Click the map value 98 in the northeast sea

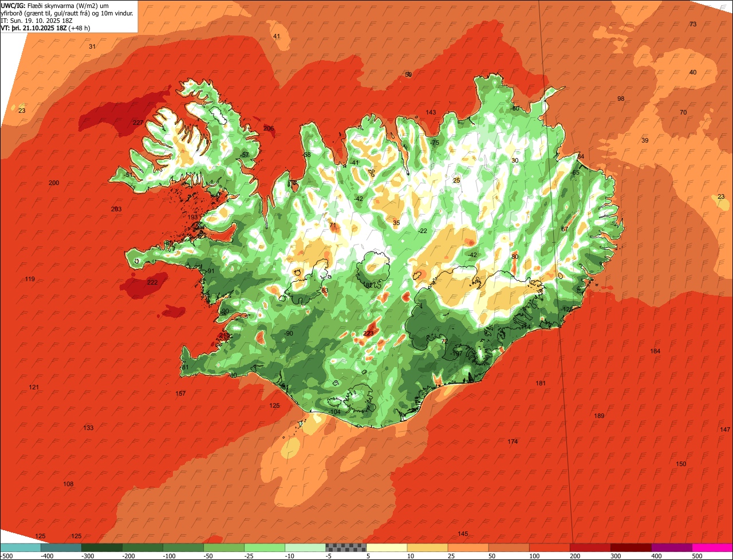621,98
